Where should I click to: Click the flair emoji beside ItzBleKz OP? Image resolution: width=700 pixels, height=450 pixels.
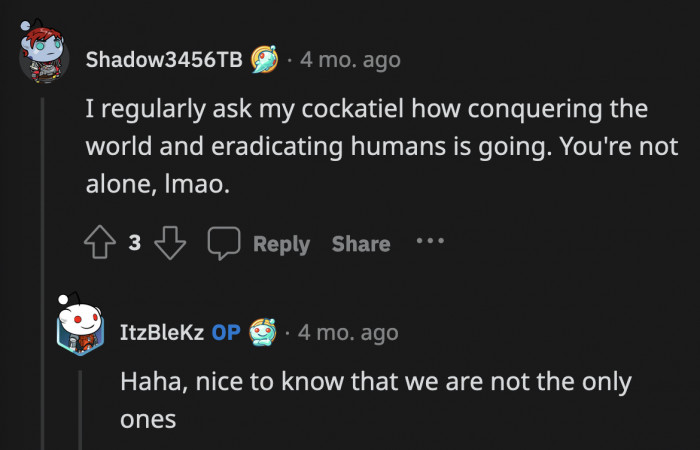coord(262,332)
